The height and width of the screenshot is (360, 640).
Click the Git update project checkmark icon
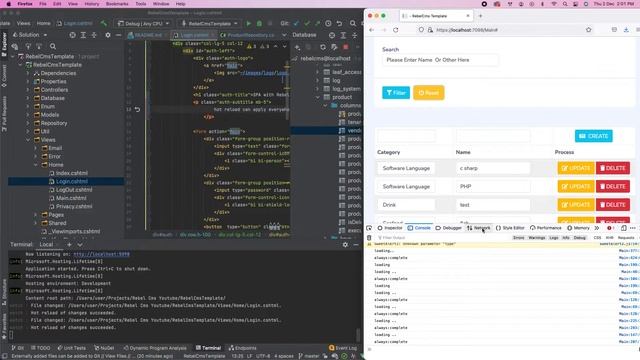(x=296, y=24)
